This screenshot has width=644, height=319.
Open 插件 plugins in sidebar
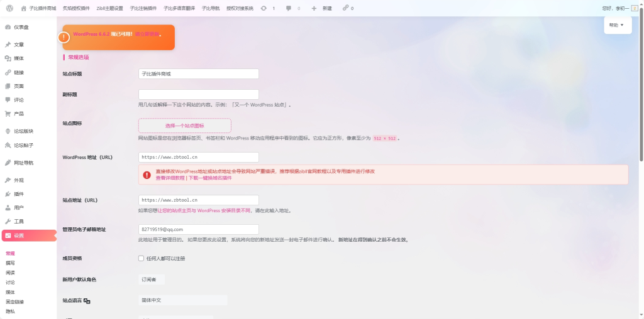tap(19, 194)
